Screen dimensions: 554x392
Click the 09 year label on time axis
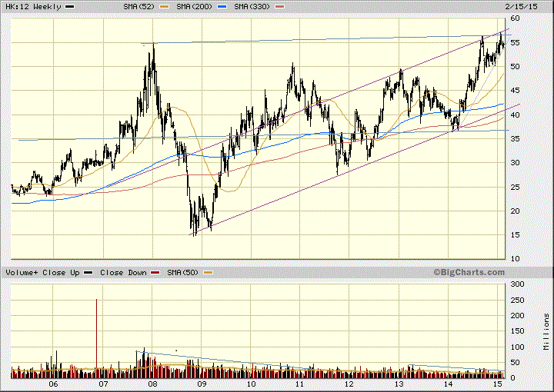point(202,384)
